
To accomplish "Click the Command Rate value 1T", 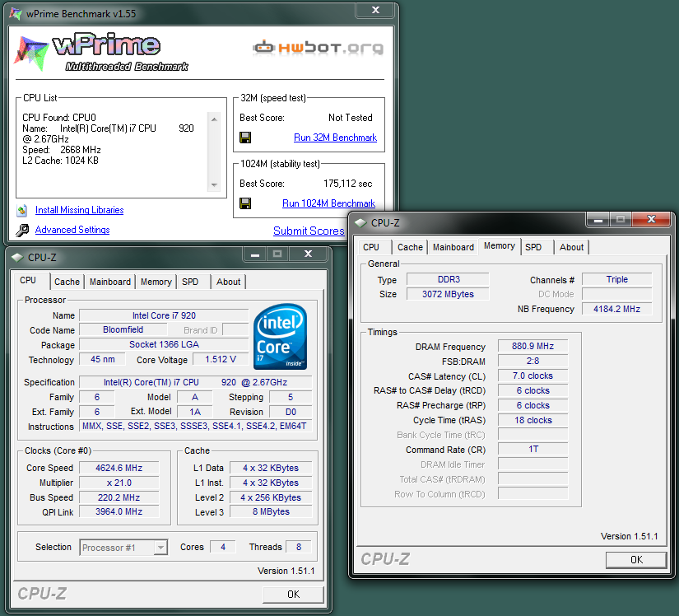I will [x=533, y=449].
